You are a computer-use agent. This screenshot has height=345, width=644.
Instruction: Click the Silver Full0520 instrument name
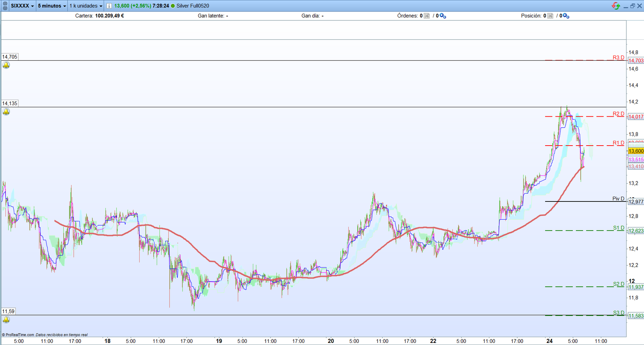193,6
